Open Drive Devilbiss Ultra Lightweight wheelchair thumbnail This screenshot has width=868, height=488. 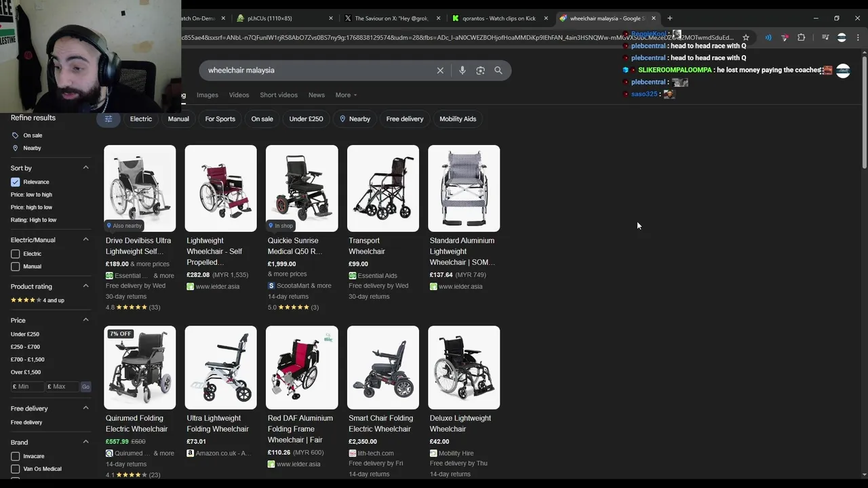140,188
